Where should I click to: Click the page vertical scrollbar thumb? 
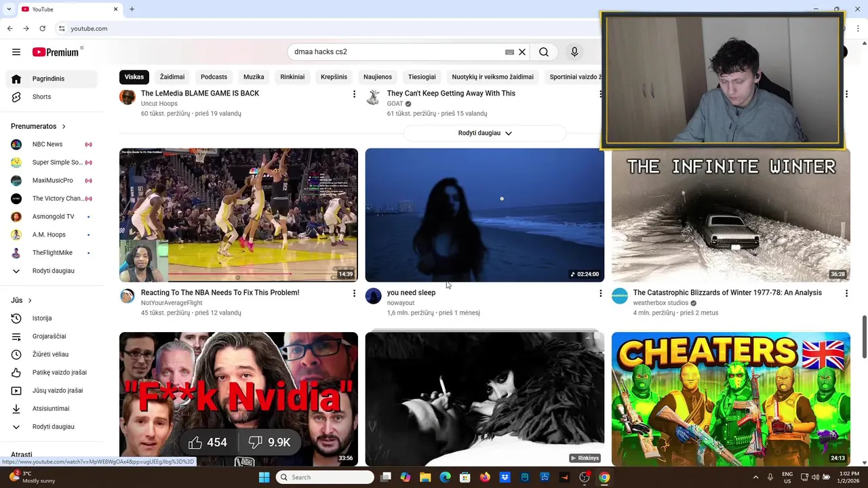click(864, 337)
